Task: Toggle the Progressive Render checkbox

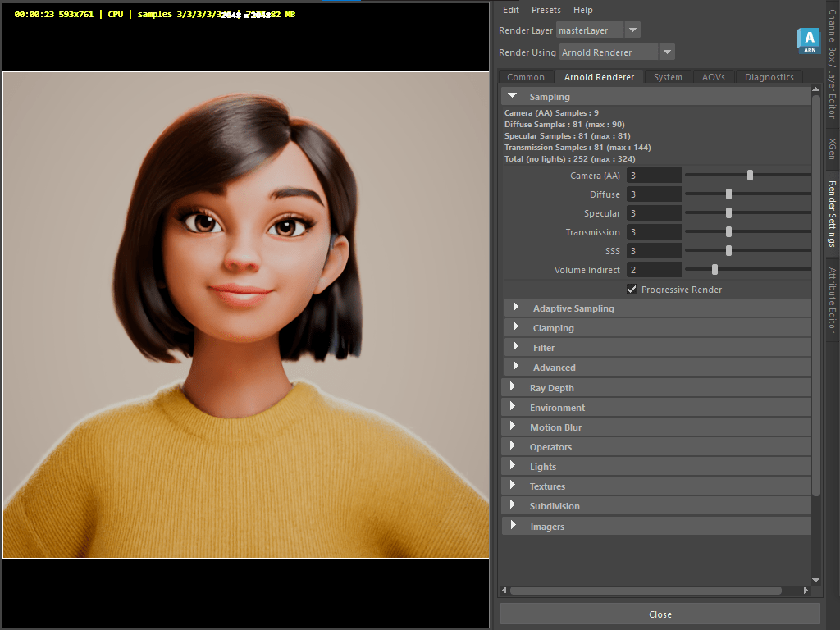Action: (x=632, y=290)
